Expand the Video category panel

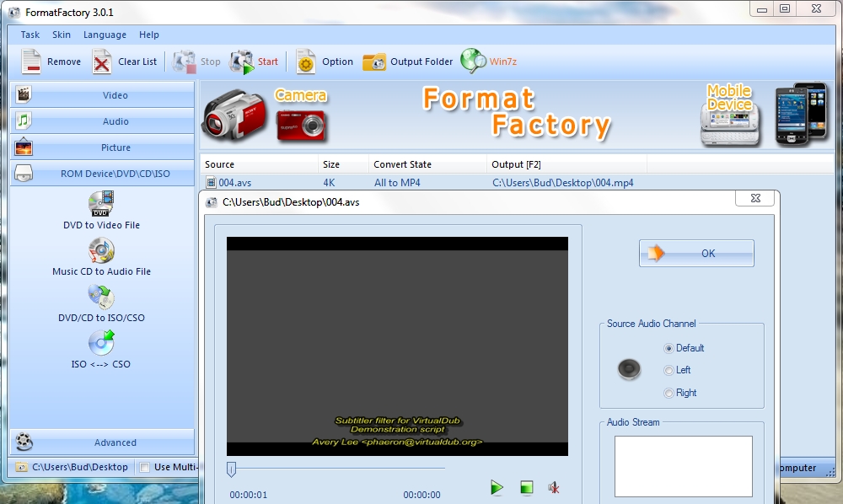tap(102, 94)
